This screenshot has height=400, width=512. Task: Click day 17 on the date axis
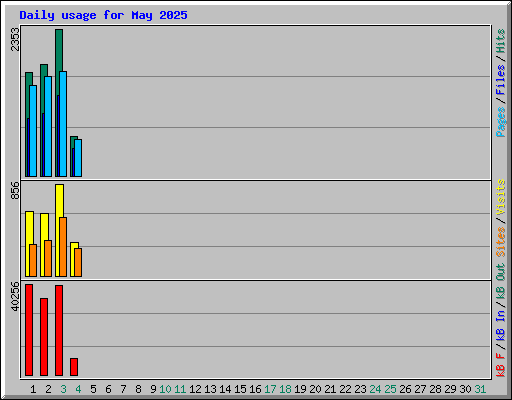pos(270,389)
